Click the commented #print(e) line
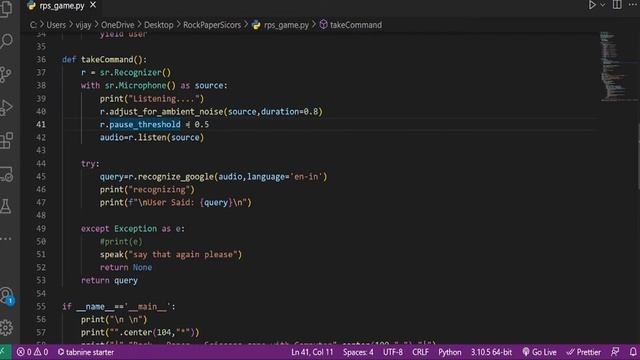 [121, 242]
